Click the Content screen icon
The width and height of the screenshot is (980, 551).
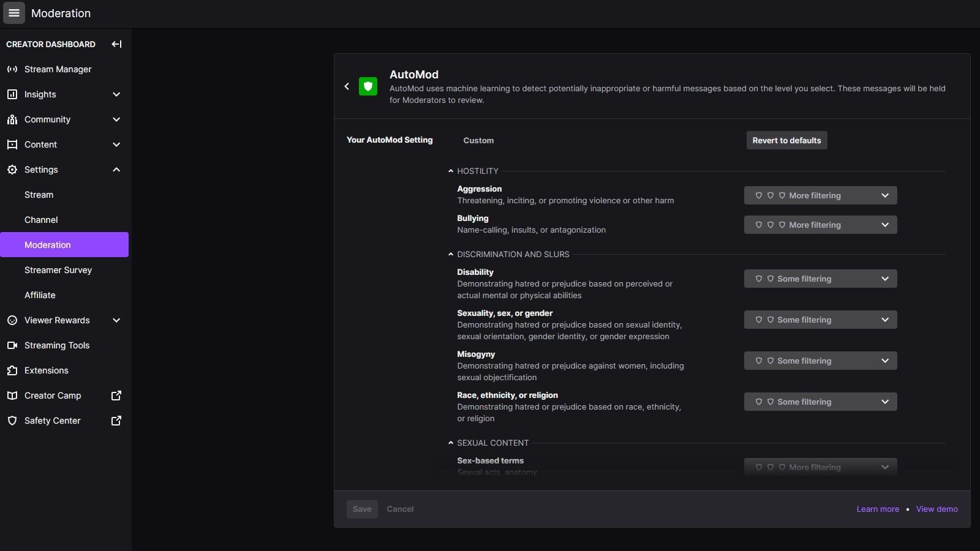12,144
